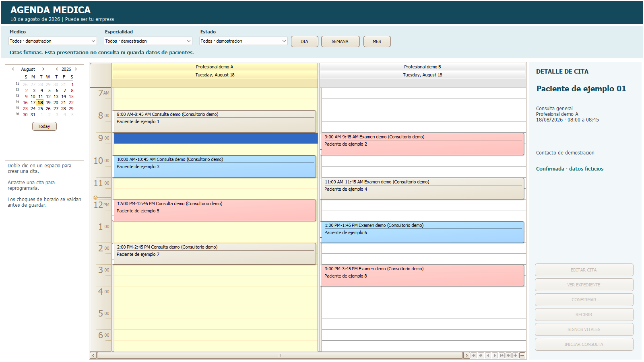Screen dimensions: 644x362
Task: Select August 19 in mini calendar
Action: click(48, 103)
